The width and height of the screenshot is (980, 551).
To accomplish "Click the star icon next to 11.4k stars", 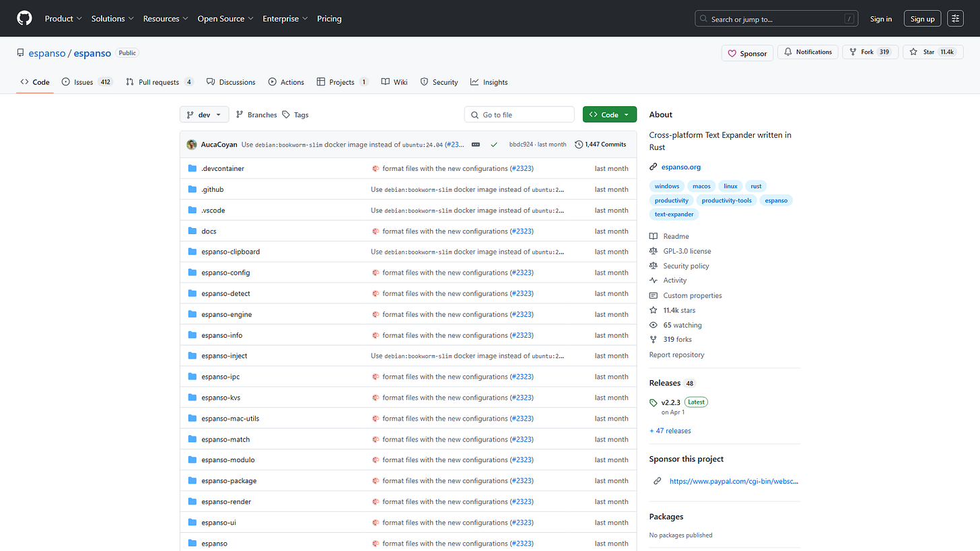I will (653, 310).
